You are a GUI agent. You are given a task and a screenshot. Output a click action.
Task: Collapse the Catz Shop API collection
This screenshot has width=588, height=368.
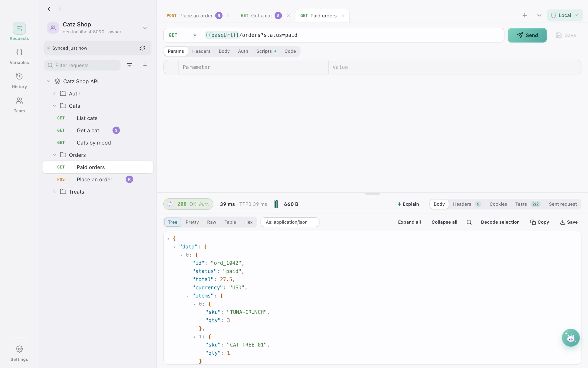point(49,81)
